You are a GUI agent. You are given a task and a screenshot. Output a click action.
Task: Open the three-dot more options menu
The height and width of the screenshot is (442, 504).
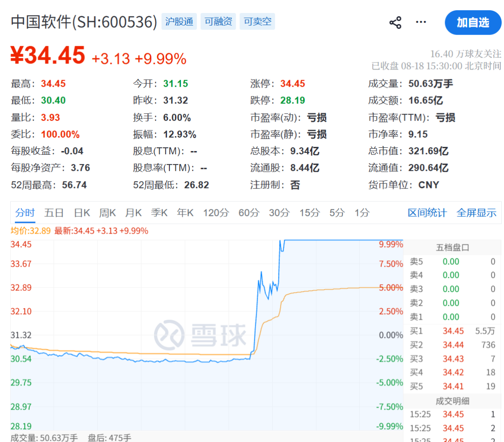[421, 22]
